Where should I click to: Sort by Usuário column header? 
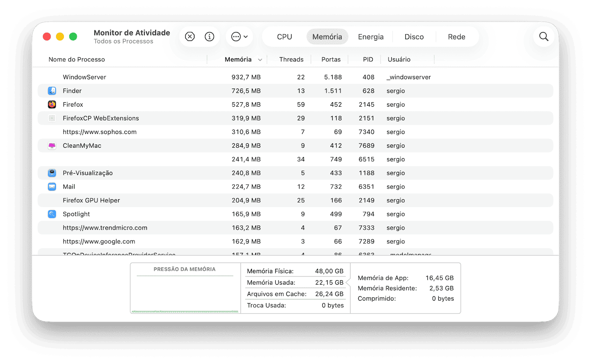tap(399, 59)
